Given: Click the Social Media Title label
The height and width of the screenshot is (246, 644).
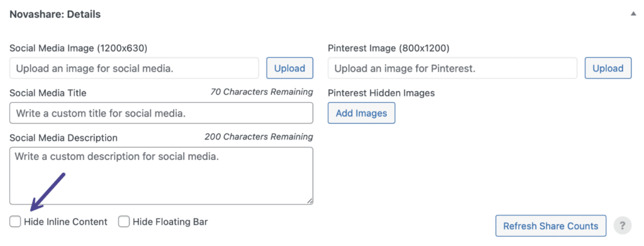Looking at the screenshot, I should (x=48, y=93).
